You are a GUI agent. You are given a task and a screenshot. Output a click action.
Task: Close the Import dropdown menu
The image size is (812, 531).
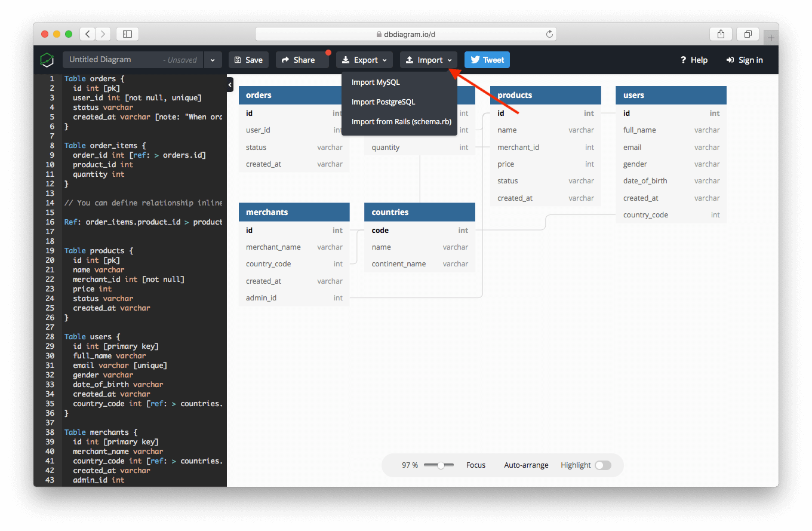429,60
